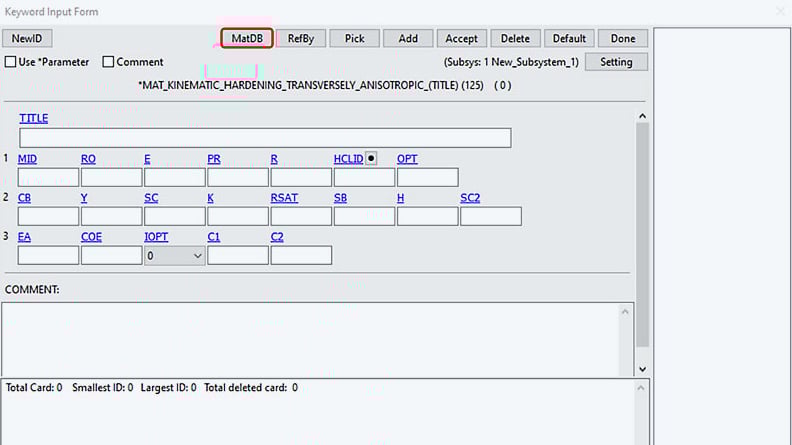The width and height of the screenshot is (792, 445).
Task: Open the Setting button for subsystem
Action: (616, 62)
